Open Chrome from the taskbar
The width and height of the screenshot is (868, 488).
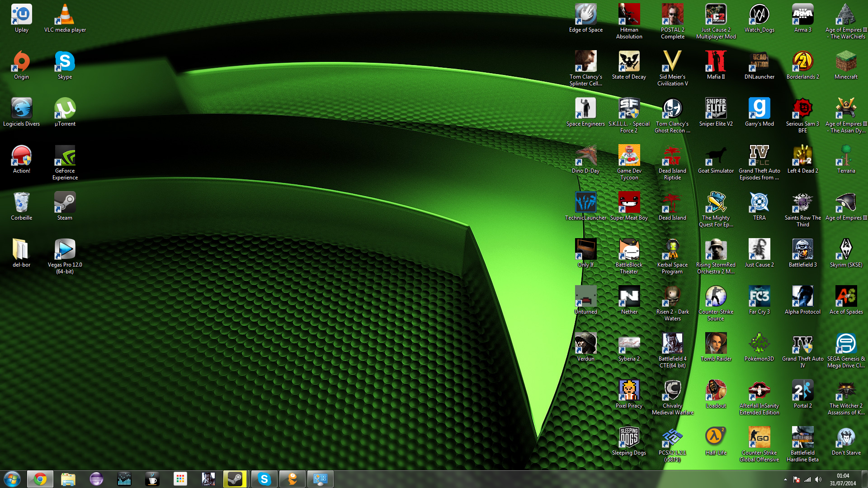[40, 479]
